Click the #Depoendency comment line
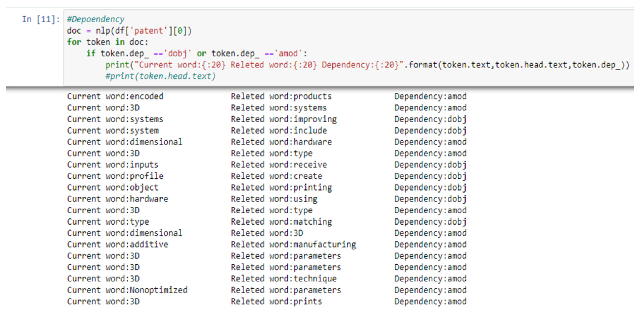644x315 pixels. [x=96, y=19]
